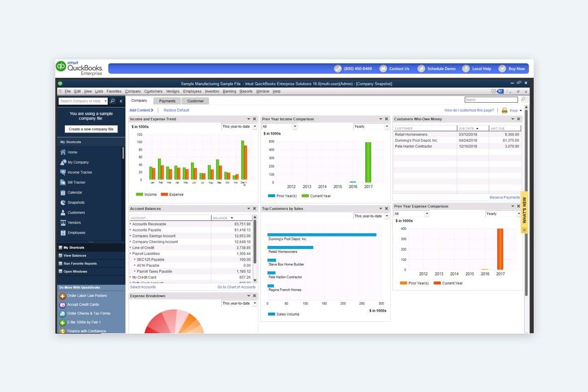Image resolution: width=588 pixels, height=392 pixels.
Task: Sort by the Due Date column header
Action: pyautogui.click(x=472, y=128)
